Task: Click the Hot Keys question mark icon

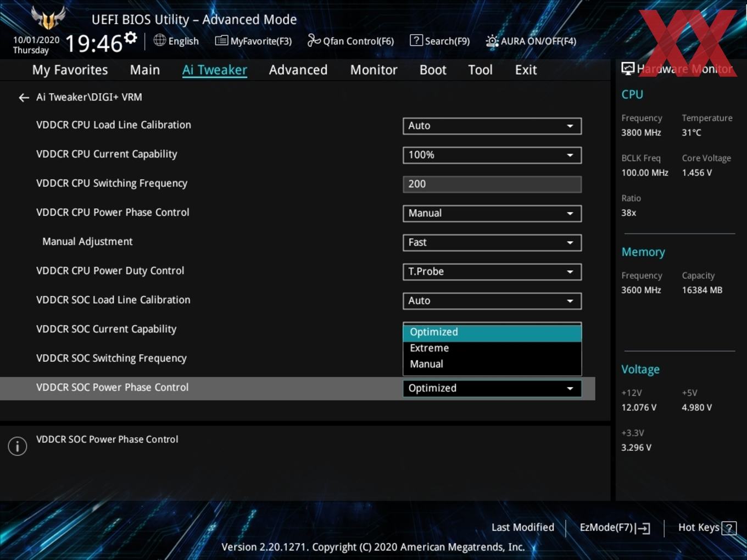Action: pos(729,528)
